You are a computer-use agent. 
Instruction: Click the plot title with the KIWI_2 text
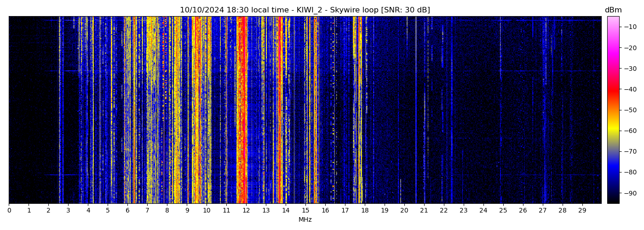point(305,10)
